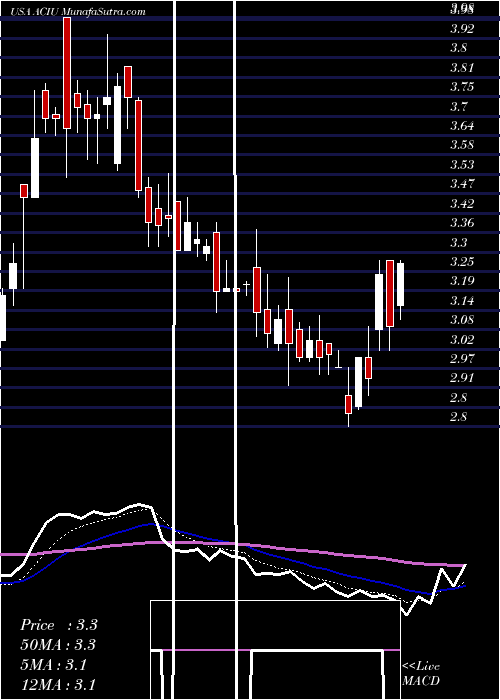Viewport: 500px width, 700px height.
Task: Click the 3.14 price axis label
Action: (462, 300)
